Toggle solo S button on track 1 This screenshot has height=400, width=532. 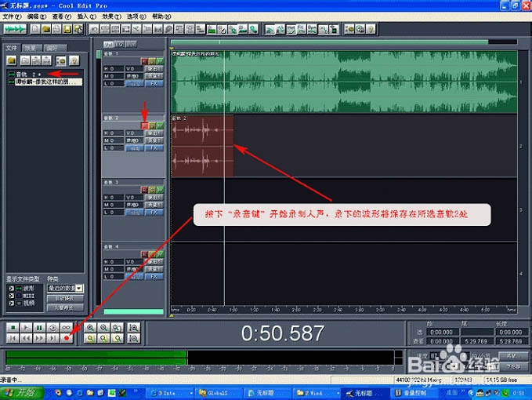pos(152,61)
